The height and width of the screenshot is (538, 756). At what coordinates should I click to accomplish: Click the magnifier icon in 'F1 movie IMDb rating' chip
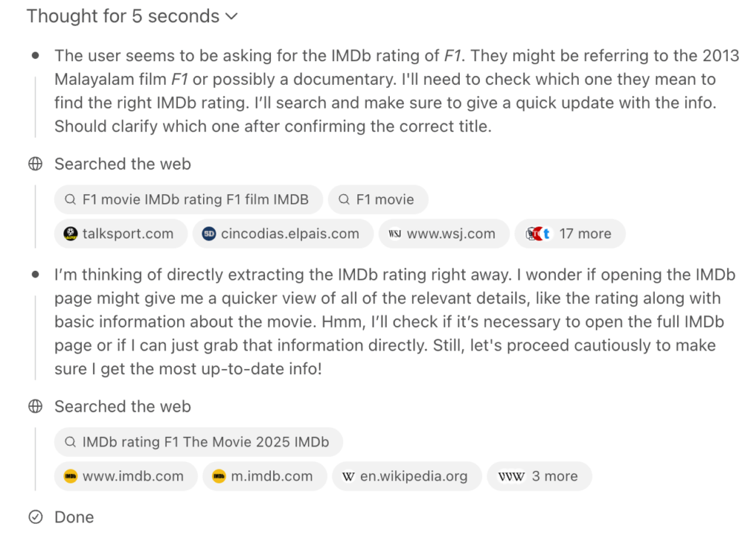click(70, 199)
